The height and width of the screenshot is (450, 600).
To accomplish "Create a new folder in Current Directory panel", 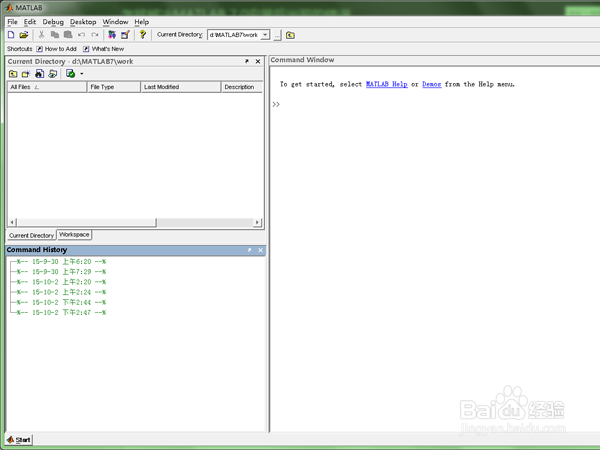I will 26,74.
